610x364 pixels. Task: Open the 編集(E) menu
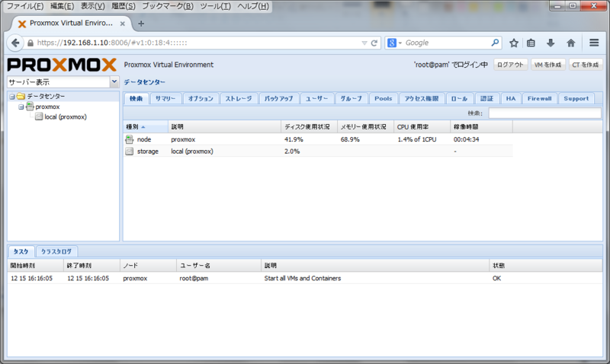tap(62, 6)
